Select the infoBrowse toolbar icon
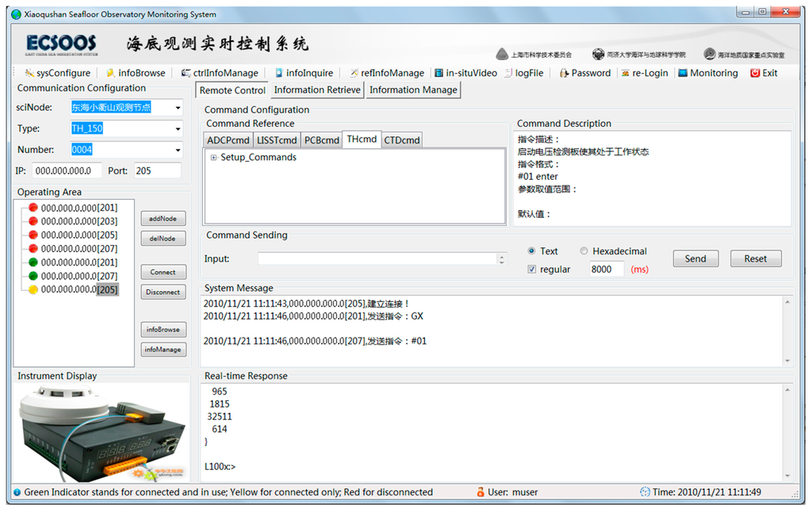 [x=136, y=73]
